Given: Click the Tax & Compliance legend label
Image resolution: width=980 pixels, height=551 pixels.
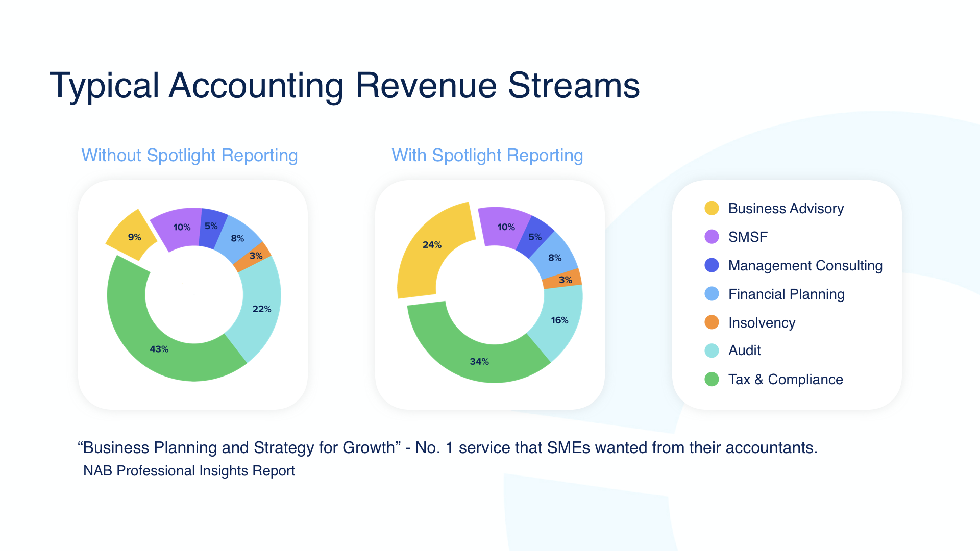Looking at the screenshot, I should click(x=785, y=379).
